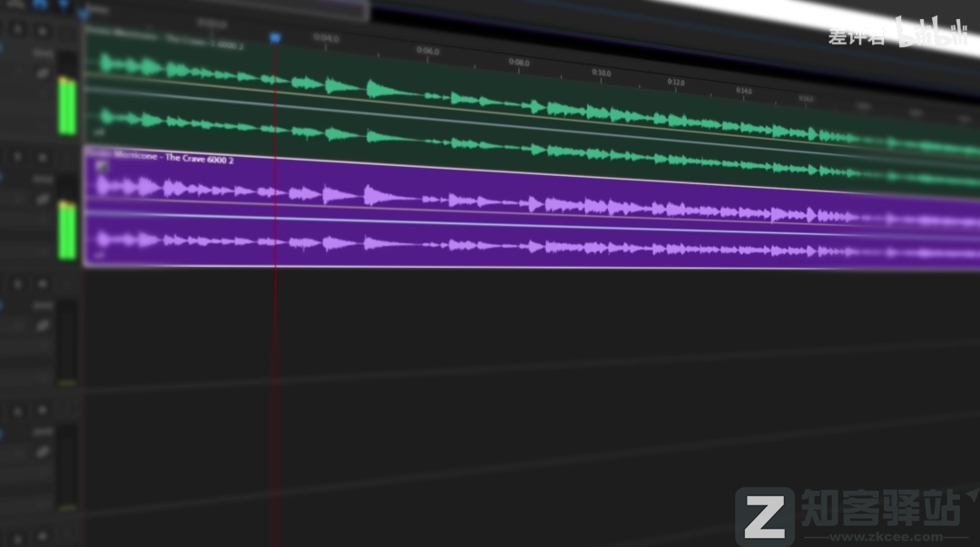Click the 0:10.0 mark on the time ruler

click(x=601, y=73)
